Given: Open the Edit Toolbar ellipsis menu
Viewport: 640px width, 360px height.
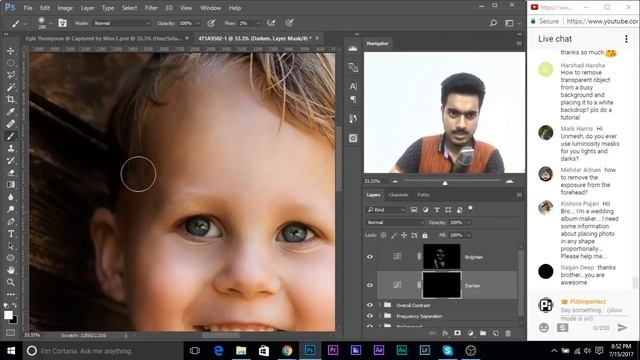Looking at the screenshot, I should [x=11, y=294].
